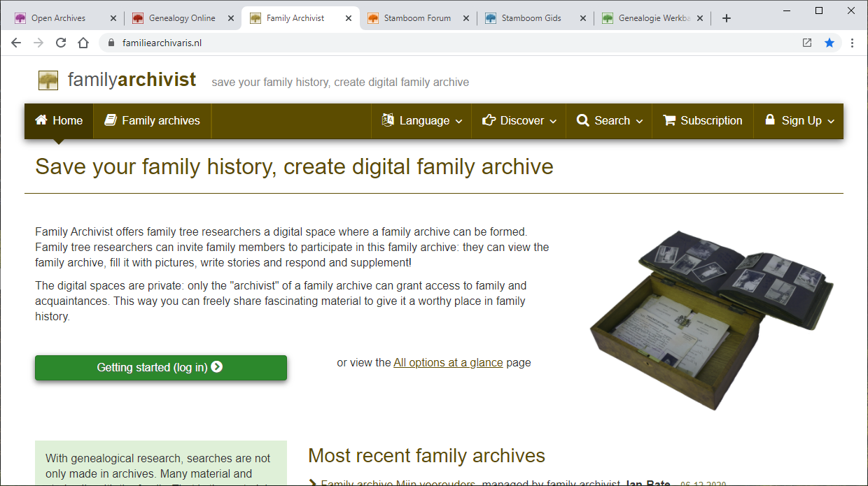Go back with browser back arrow
Screen dimensions: 868x486
[x=16, y=43]
